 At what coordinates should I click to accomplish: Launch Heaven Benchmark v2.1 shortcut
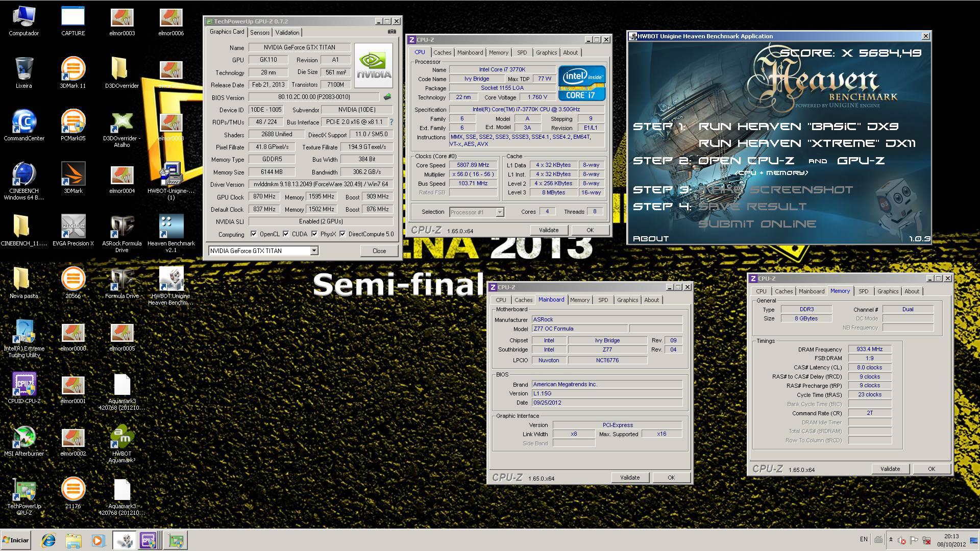(171, 234)
